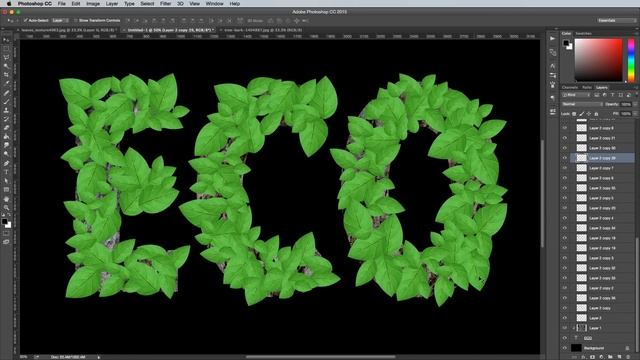Open the Window menu
The image size is (640, 360).
(214, 4)
